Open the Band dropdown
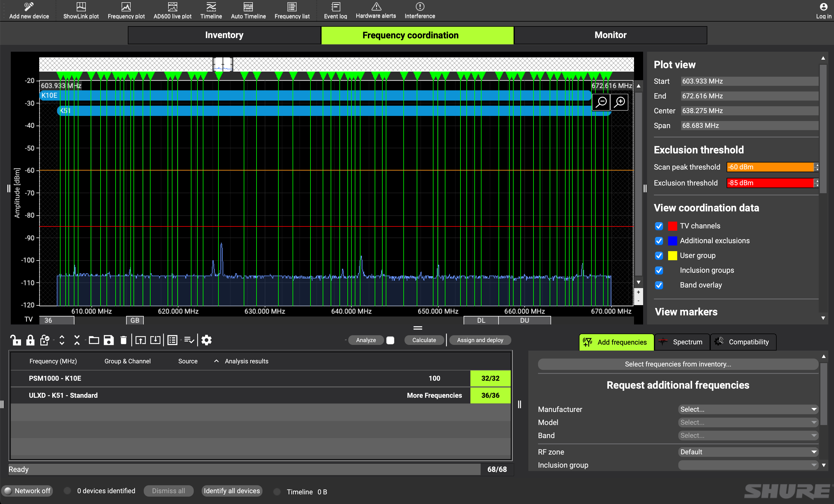This screenshot has width=834, height=504. (748, 435)
